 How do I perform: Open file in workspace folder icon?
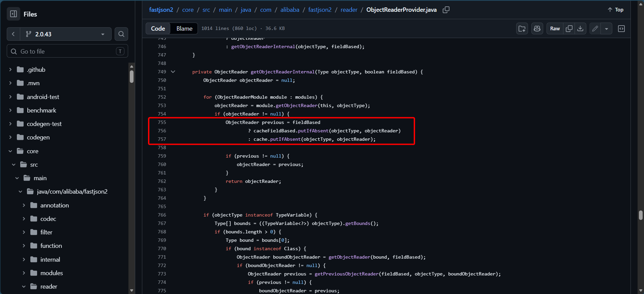pos(522,29)
